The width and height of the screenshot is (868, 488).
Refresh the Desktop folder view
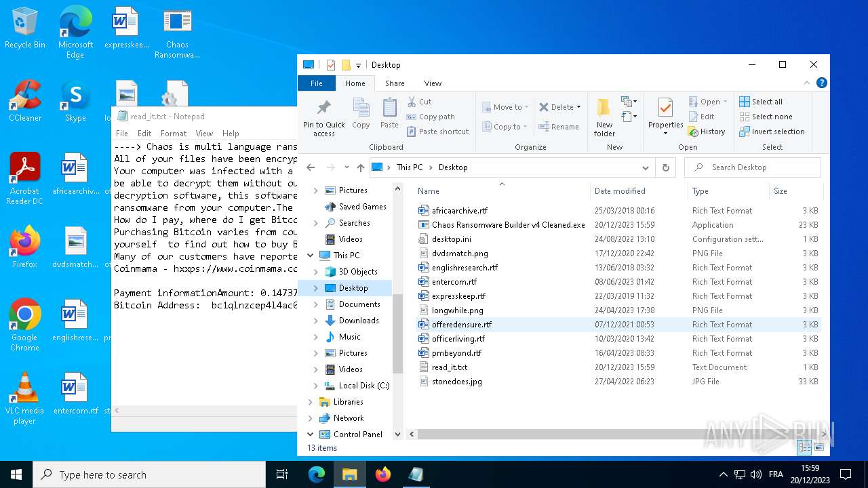click(665, 167)
